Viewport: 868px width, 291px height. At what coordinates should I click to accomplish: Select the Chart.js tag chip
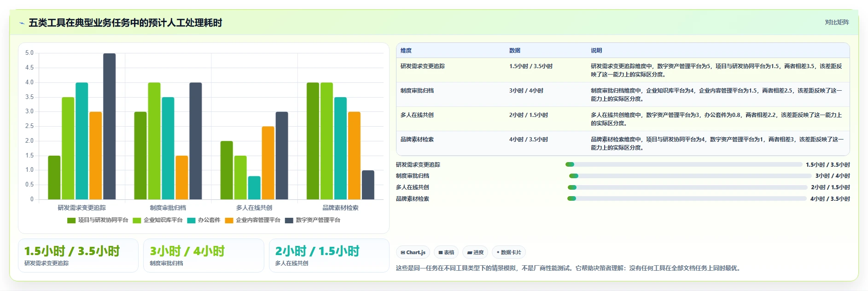[x=413, y=252]
